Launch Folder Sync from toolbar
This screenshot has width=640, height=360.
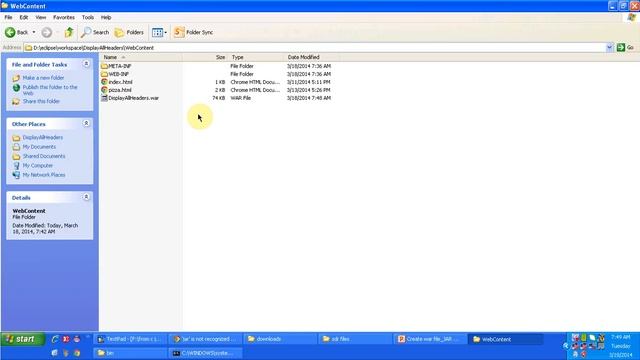[x=193, y=32]
